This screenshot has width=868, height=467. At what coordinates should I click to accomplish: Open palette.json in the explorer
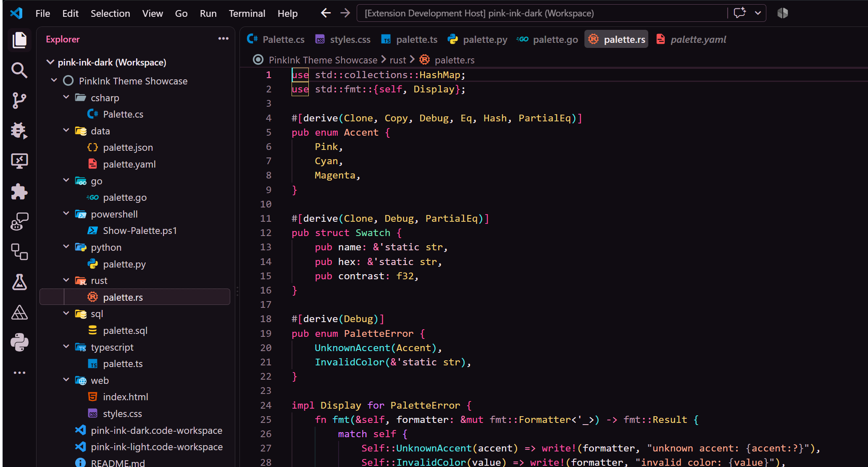128,147
